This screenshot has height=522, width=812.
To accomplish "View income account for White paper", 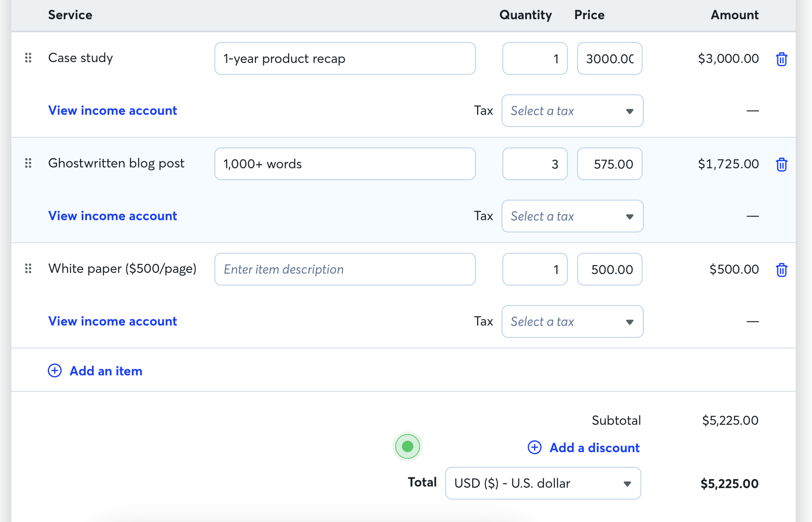I will [112, 321].
